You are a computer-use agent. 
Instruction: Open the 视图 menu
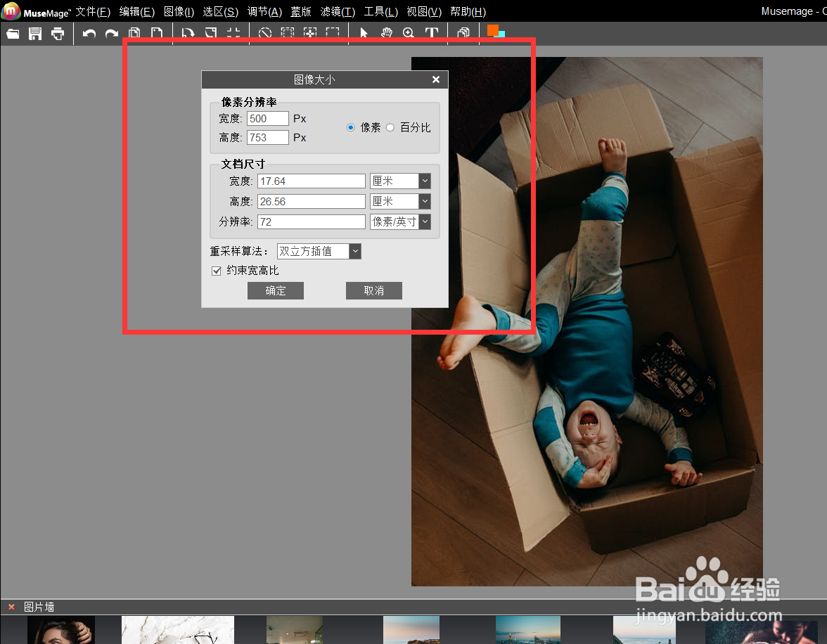coord(424,12)
